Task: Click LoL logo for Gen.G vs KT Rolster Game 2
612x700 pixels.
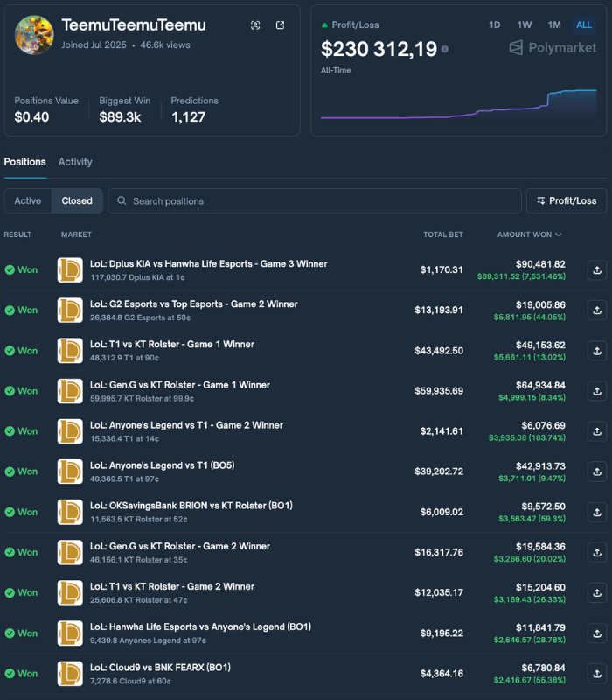Action: pos(70,552)
